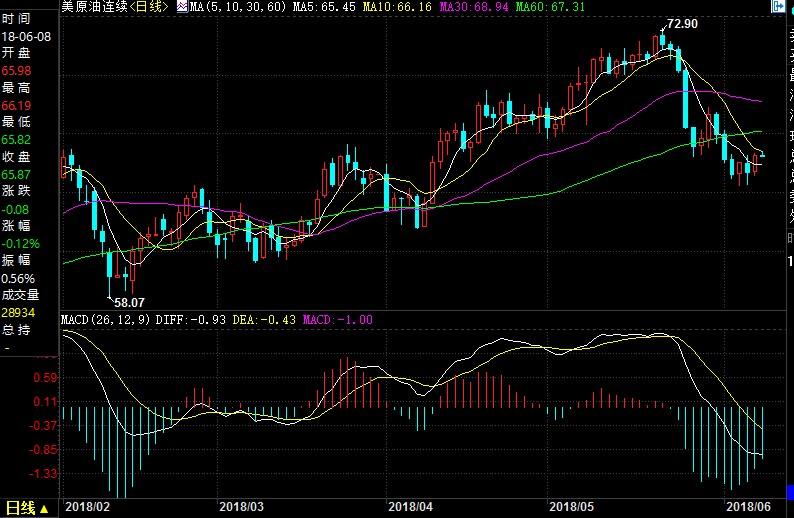Click the 最高 label
This screenshot has width=794, height=518.
pos(16,88)
